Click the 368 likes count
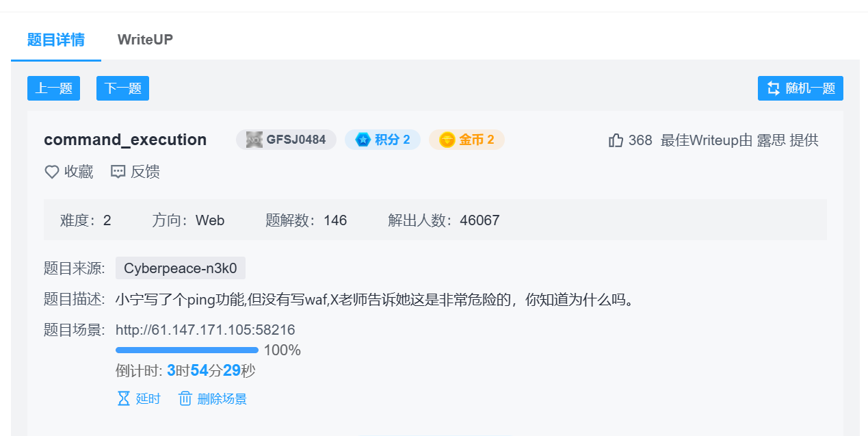Viewport: 868px width, 436px height. point(640,140)
